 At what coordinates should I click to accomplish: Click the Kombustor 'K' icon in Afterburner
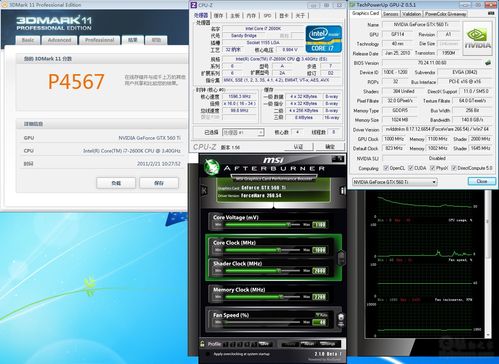tap(204, 191)
